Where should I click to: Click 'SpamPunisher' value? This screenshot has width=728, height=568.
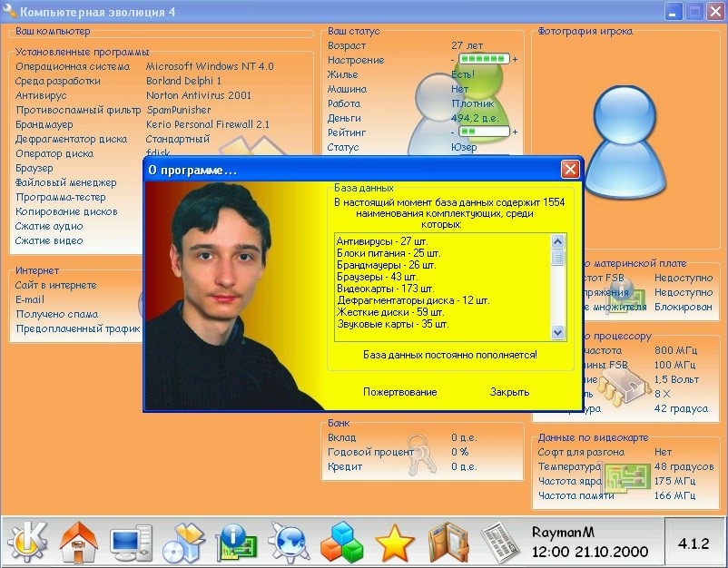[179, 110]
